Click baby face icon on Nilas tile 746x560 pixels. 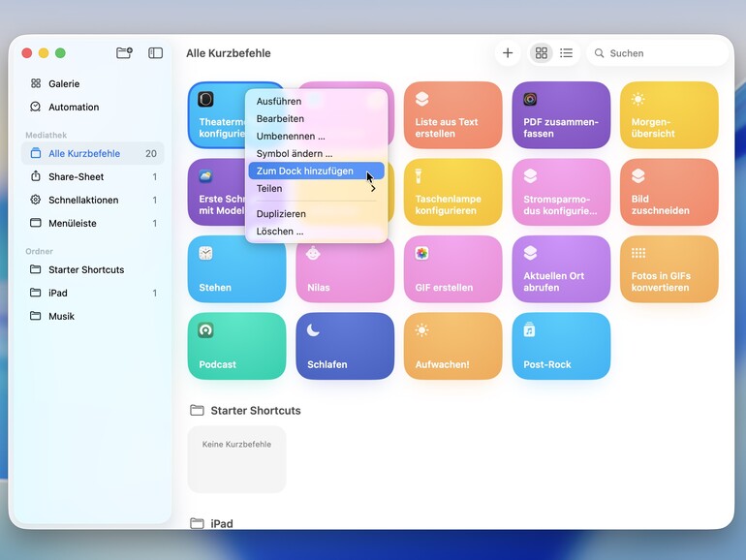pyautogui.click(x=313, y=253)
